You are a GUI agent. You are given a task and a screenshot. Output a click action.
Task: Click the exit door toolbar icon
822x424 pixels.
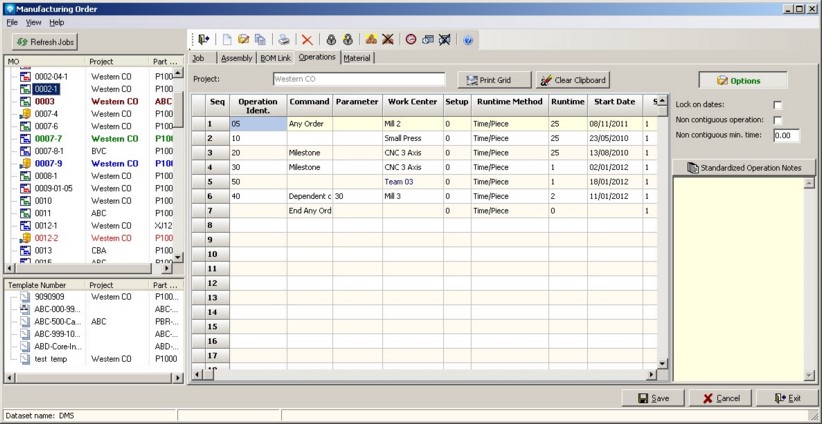coord(204,40)
